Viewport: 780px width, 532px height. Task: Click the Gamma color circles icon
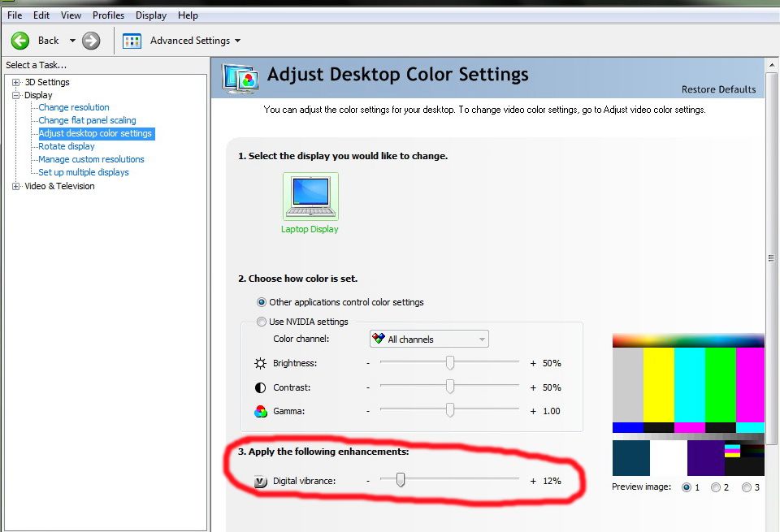[x=260, y=411]
